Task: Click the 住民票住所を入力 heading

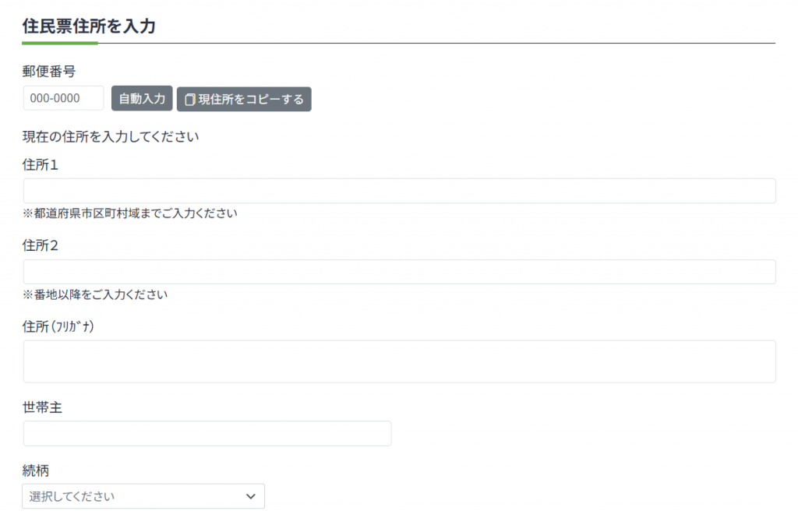Action: (x=90, y=26)
